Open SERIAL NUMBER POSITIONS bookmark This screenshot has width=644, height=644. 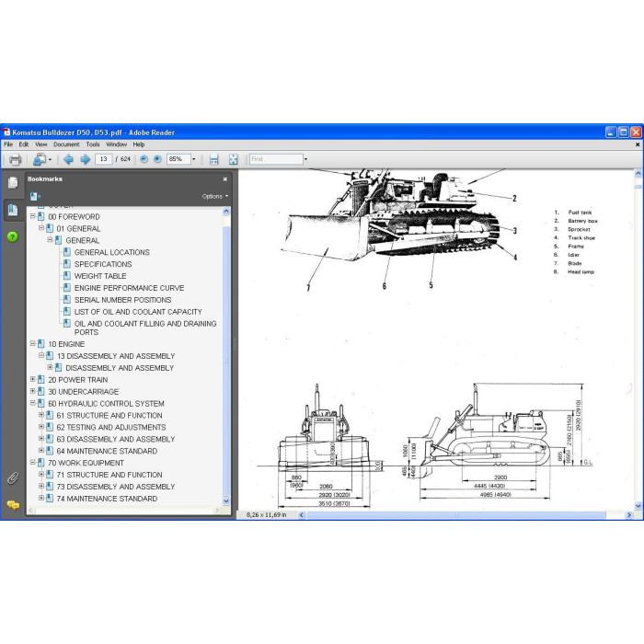tap(122, 300)
